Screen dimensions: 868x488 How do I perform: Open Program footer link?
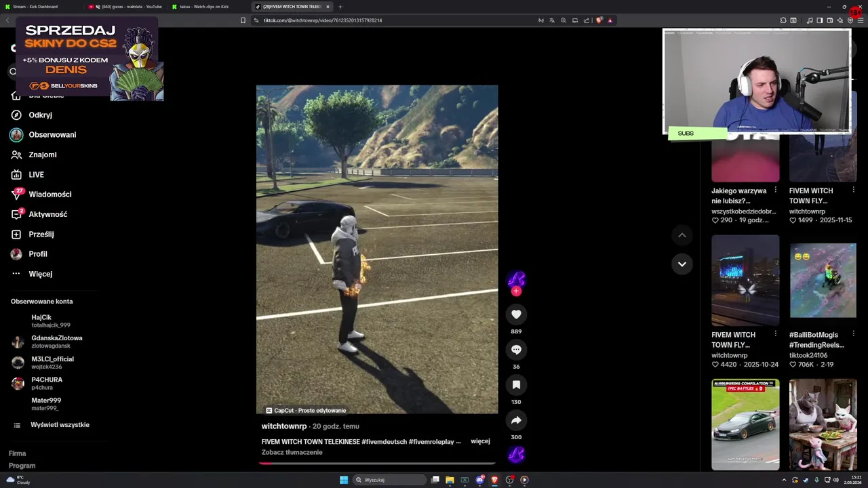pos(22,466)
